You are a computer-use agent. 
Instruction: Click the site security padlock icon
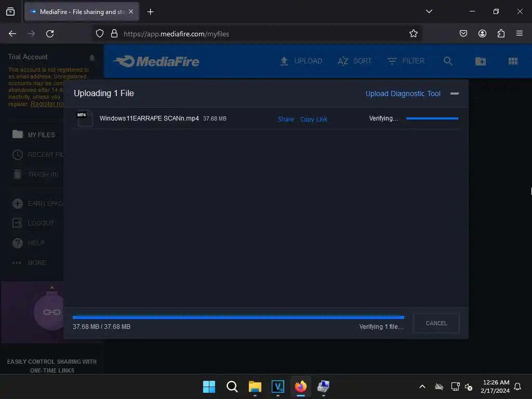click(114, 34)
